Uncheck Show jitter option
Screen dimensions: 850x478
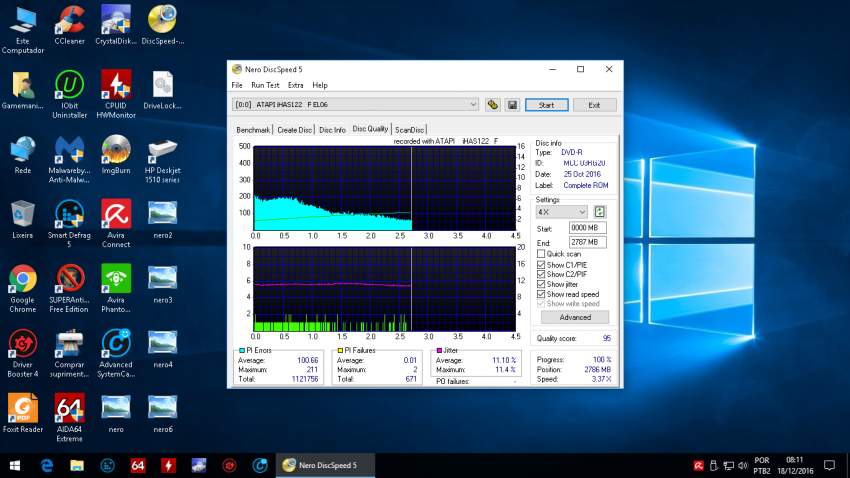[541, 284]
